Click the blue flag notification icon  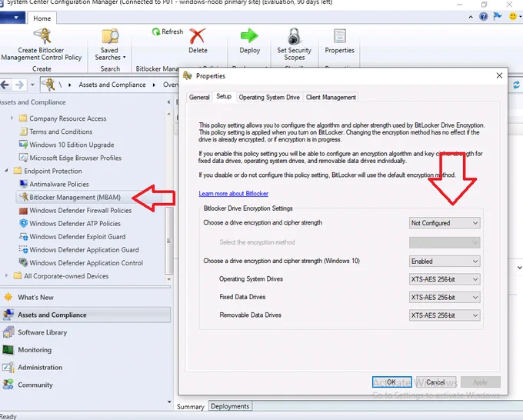point(498,16)
